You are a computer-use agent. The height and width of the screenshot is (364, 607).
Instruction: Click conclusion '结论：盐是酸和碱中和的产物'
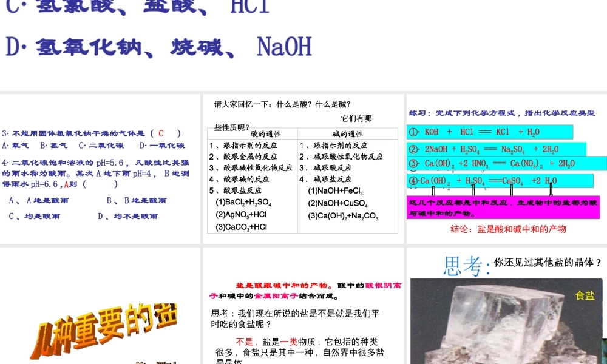(508, 229)
